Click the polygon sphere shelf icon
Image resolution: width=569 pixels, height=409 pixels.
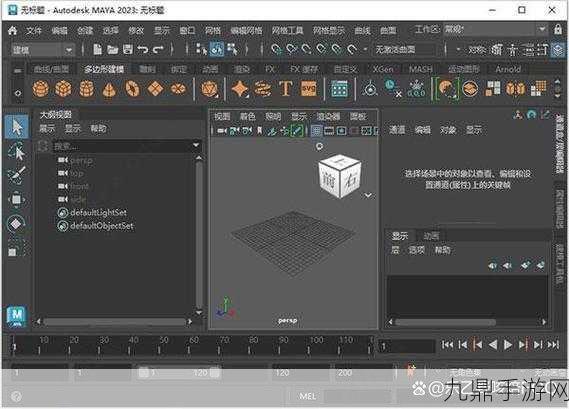coord(41,89)
